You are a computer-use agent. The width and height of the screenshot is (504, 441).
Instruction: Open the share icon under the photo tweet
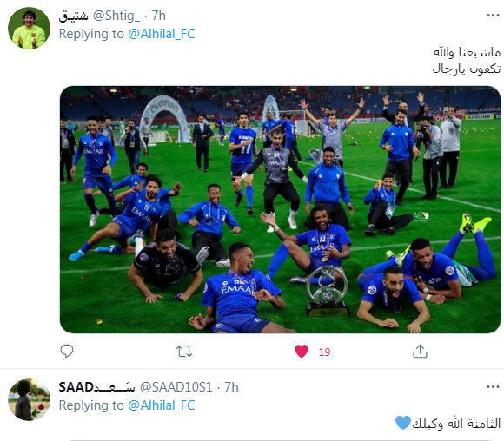[x=420, y=351]
